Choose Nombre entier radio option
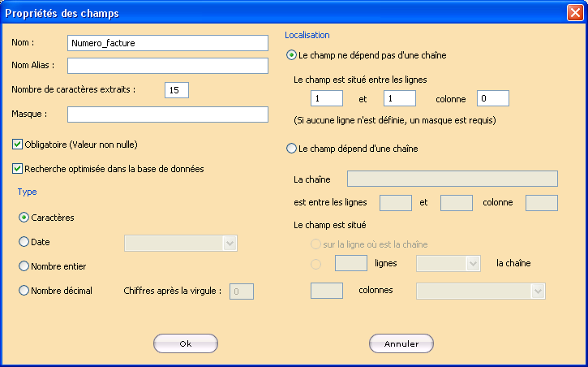Viewport: 588px width, 367px height. point(24,266)
